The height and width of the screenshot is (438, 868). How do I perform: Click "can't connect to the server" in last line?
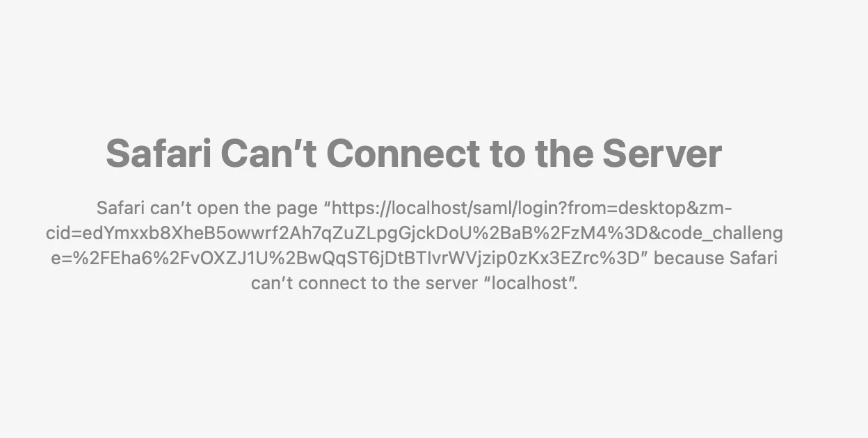pyautogui.click(x=364, y=283)
